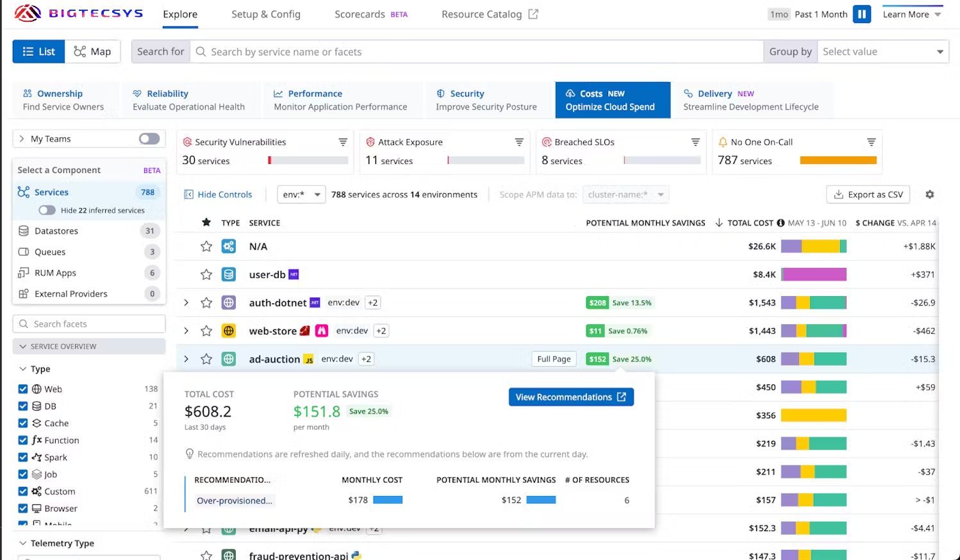Viewport: 960px width, 560px height.
Task: Star the N/A service row
Action: (206, 246)
